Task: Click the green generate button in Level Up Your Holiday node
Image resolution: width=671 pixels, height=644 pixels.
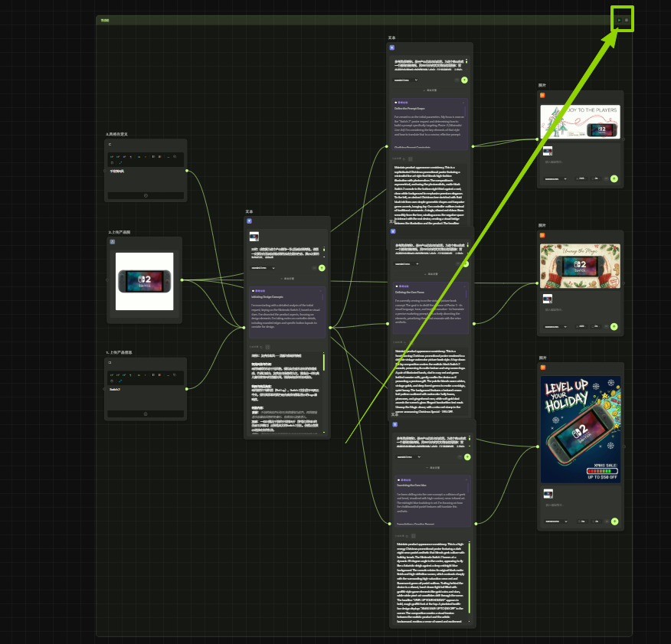Action: [614, 521]
